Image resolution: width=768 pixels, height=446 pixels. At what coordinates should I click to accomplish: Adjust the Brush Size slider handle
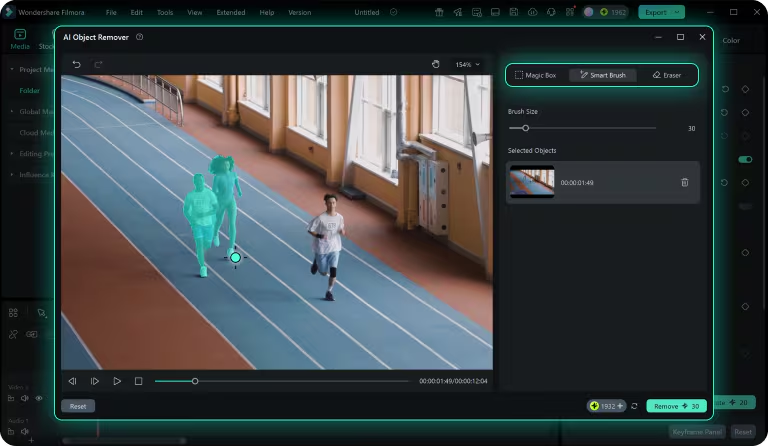click(525, 128)
